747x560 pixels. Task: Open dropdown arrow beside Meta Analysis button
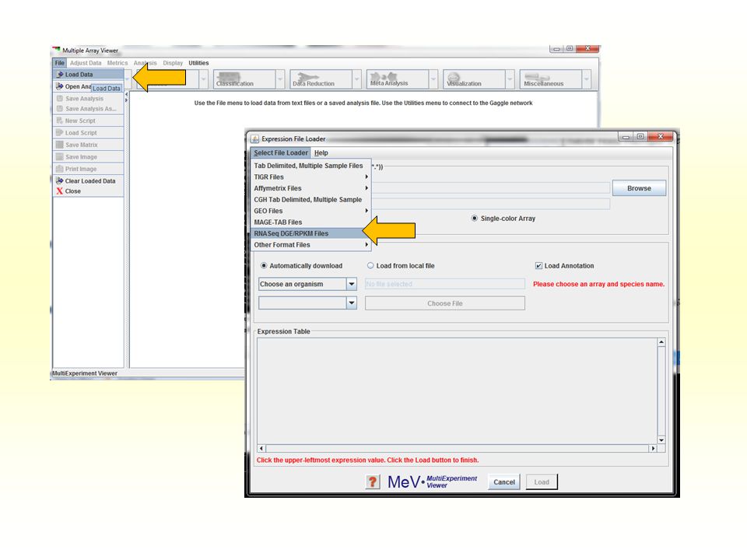click(433, 79)
